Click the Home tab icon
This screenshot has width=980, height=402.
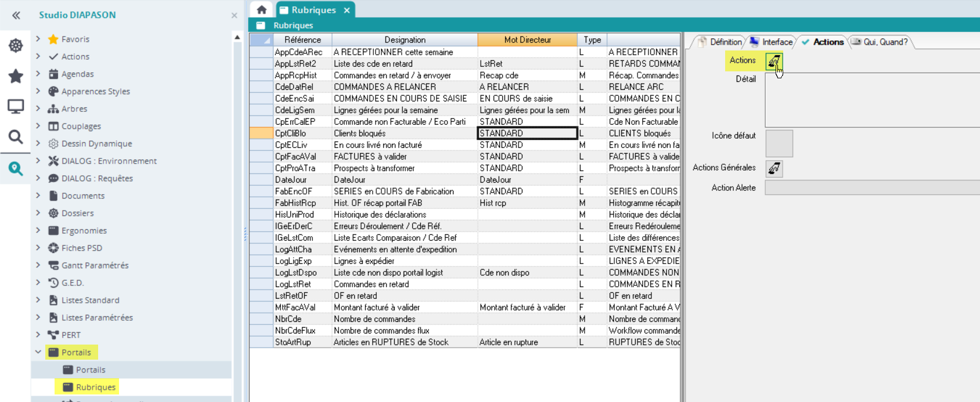[x=262, y=10]
